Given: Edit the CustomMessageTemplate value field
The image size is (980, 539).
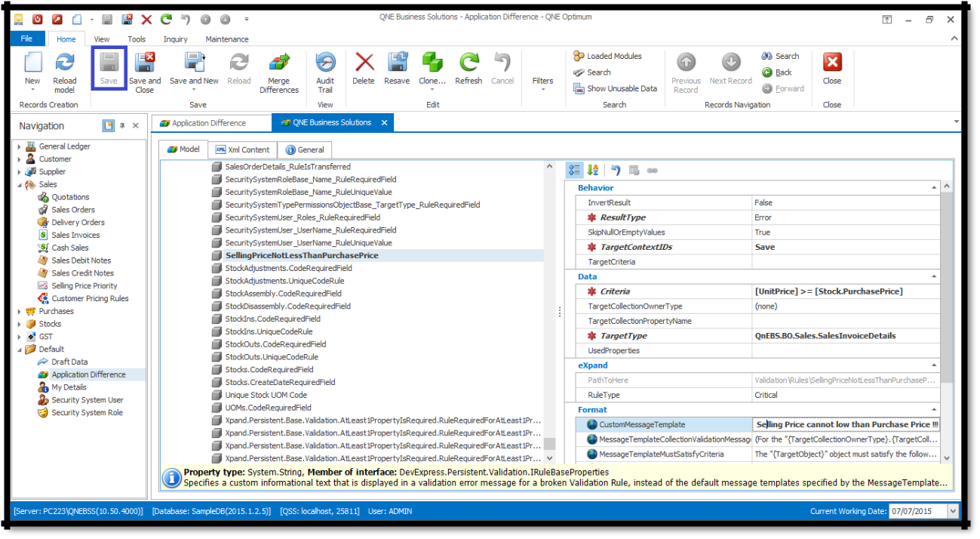Looking at the screenshot, I should [x=846, y=425].
